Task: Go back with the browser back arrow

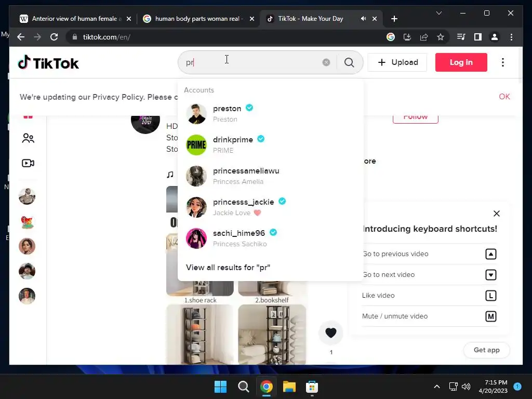Action: tap(21, 37)
